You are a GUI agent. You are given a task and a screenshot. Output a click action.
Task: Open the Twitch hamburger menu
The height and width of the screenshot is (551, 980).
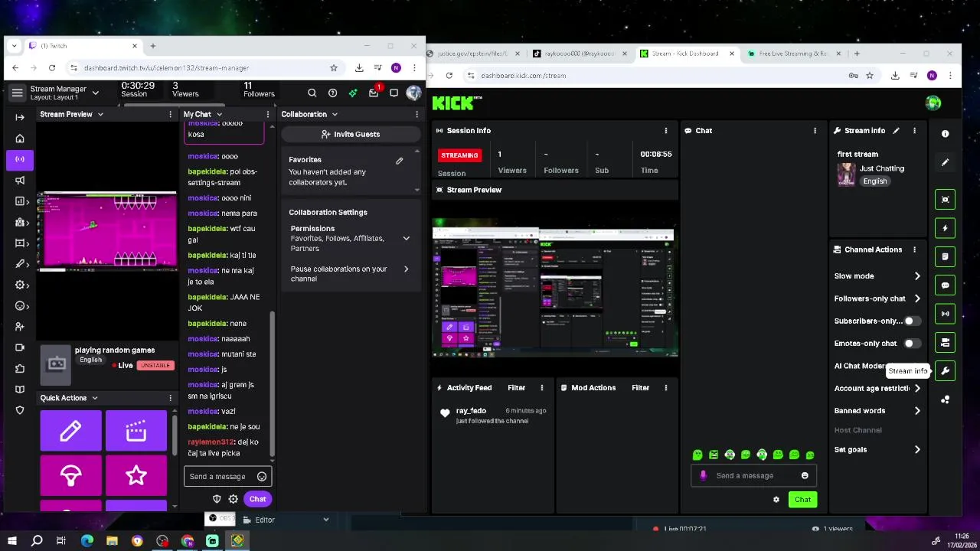[x=17, y=93]
